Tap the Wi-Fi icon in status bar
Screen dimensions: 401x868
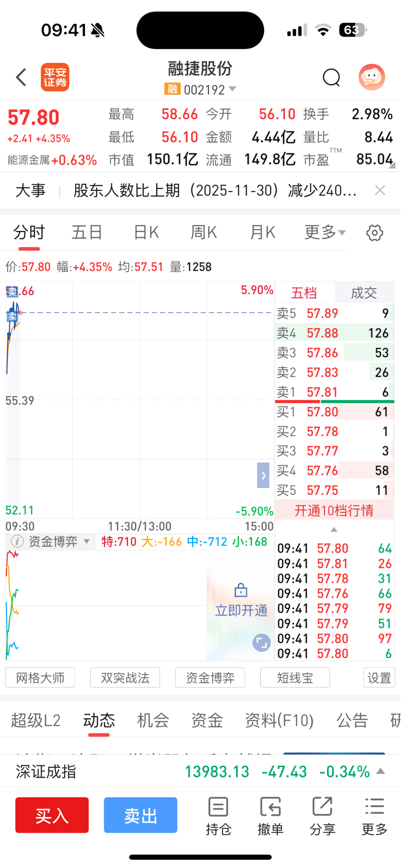pos(323,30)
